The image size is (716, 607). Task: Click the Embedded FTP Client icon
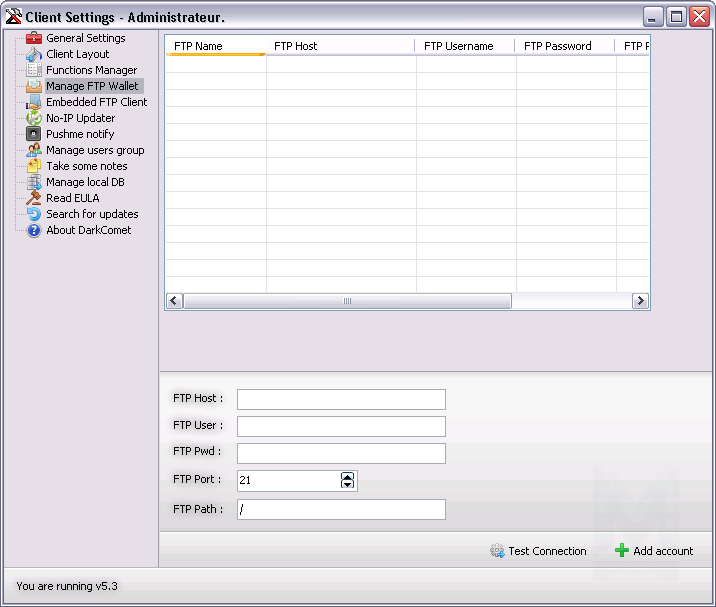click(34, 102)
